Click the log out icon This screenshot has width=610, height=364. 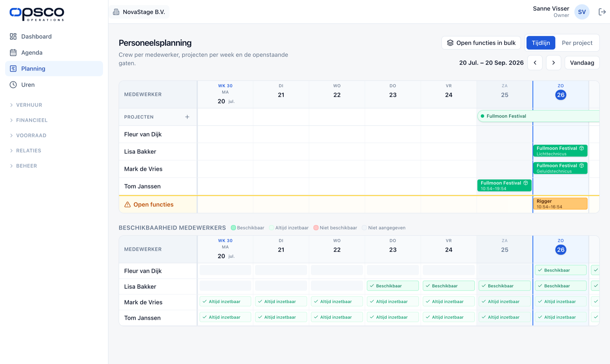[x=602, y=12]
